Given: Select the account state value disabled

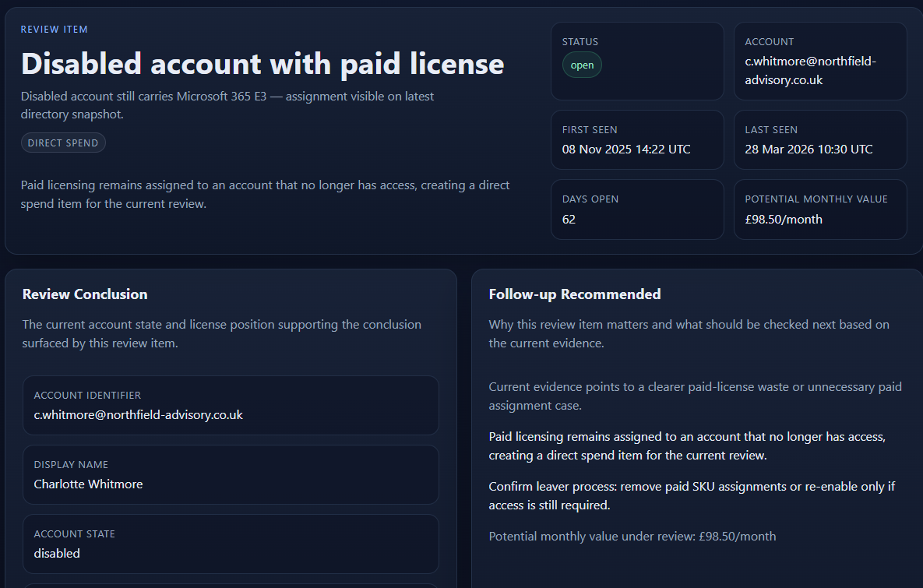Looking at the screenshot, I should (57, 554).
